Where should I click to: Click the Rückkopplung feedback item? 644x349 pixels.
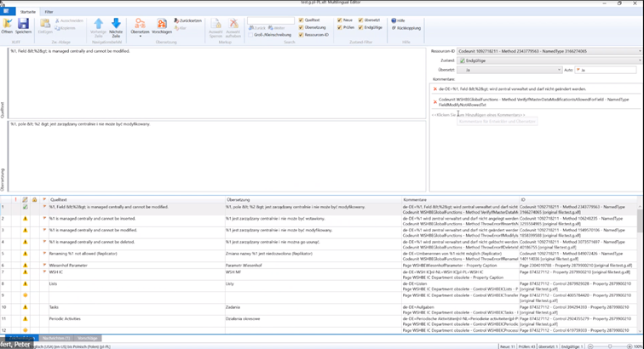(405, 28)
